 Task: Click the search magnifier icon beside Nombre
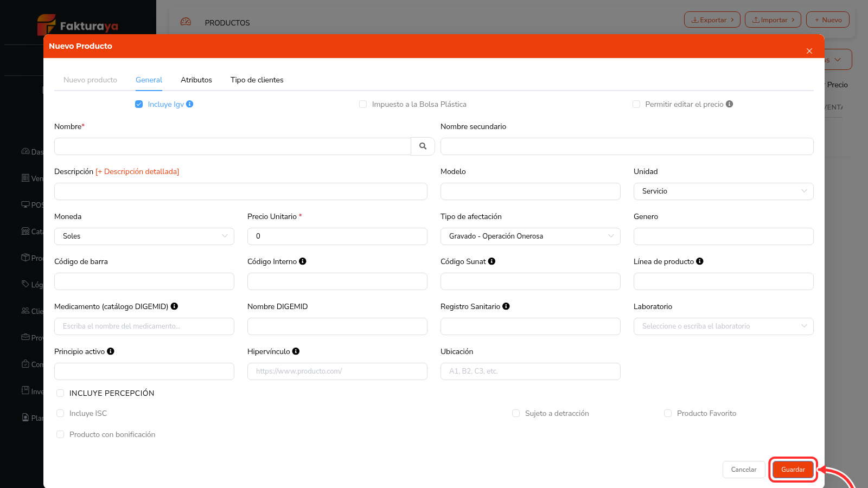[x=423, y=146]
